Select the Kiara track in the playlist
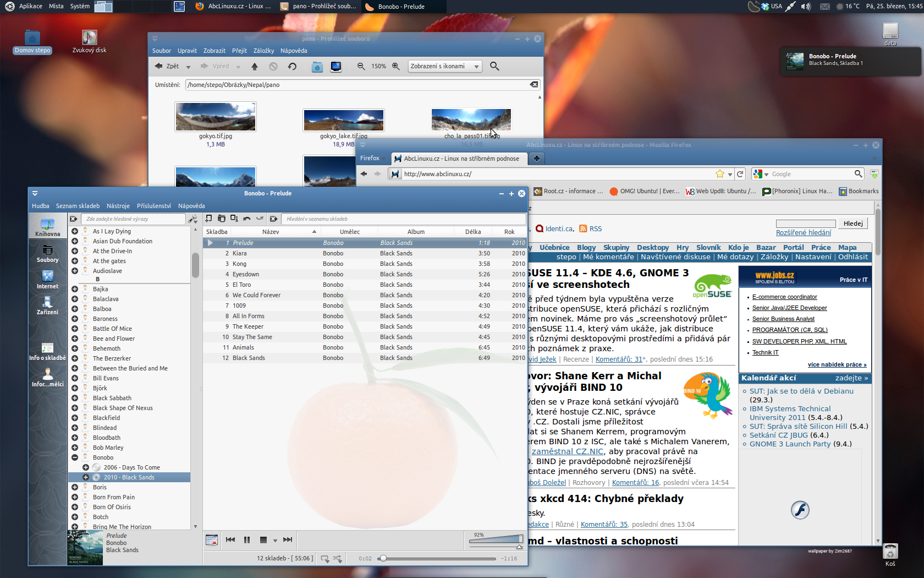The height and width of the screenshot is (578, 924). click(x=365, y=253)
